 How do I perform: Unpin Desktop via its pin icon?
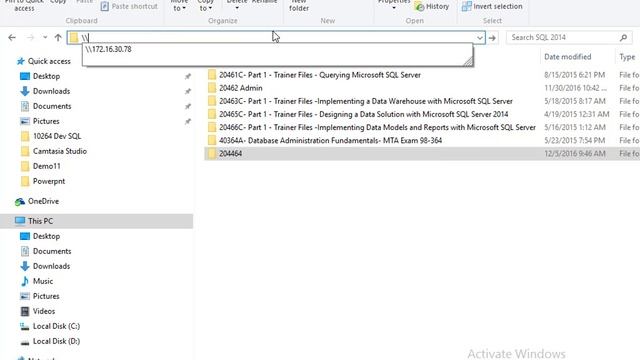point(188,76)
